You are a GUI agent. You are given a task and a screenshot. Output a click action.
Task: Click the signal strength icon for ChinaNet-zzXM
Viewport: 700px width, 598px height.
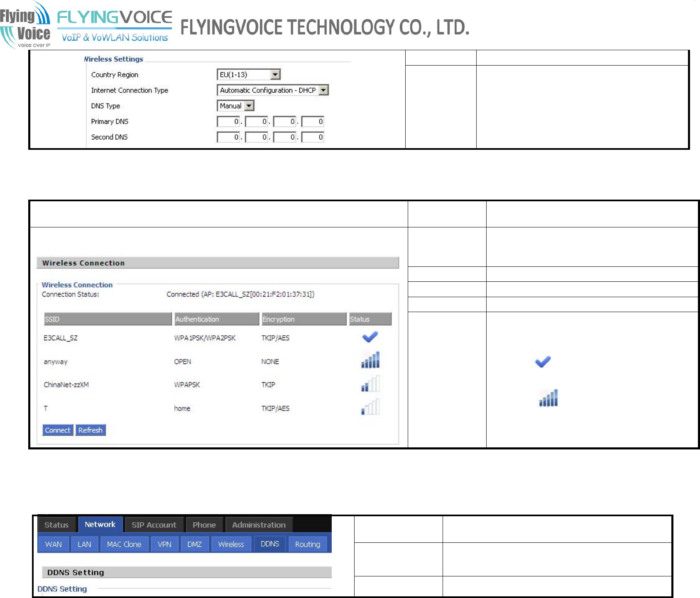pos(370,384)
